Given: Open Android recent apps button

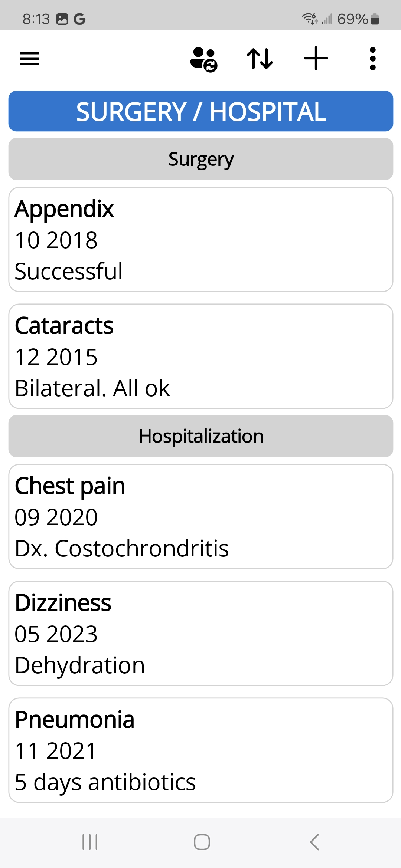Looking at the screenshot, I should (90, 842).
